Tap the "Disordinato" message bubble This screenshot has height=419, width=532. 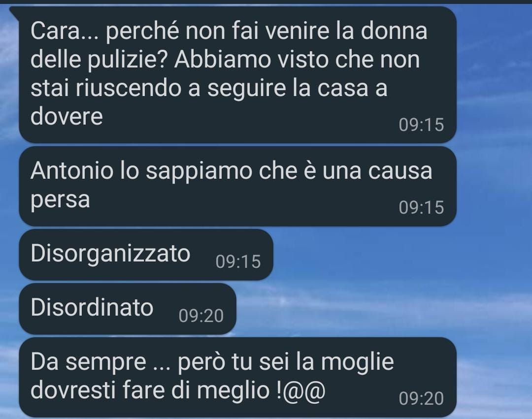coord(127,309)
